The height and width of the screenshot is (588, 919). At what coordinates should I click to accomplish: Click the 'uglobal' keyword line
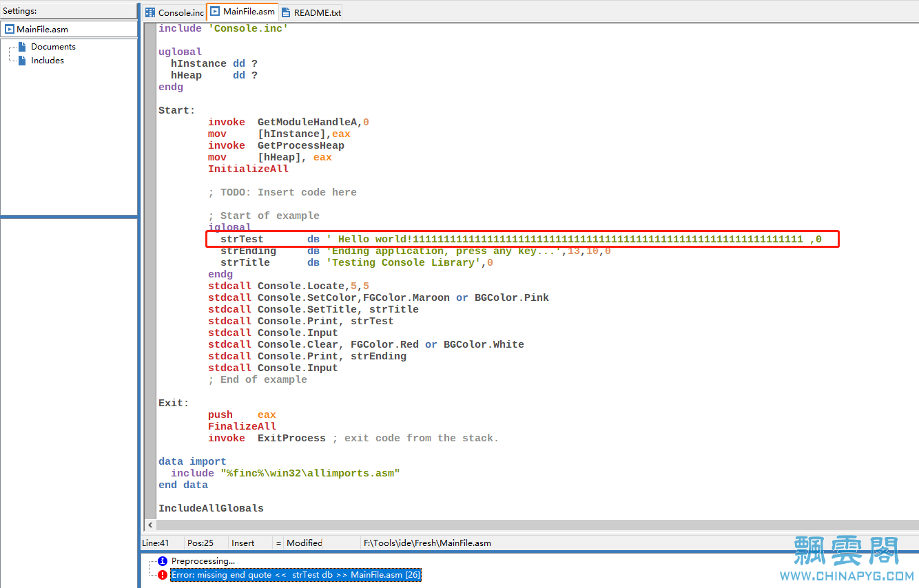[180, 52]
